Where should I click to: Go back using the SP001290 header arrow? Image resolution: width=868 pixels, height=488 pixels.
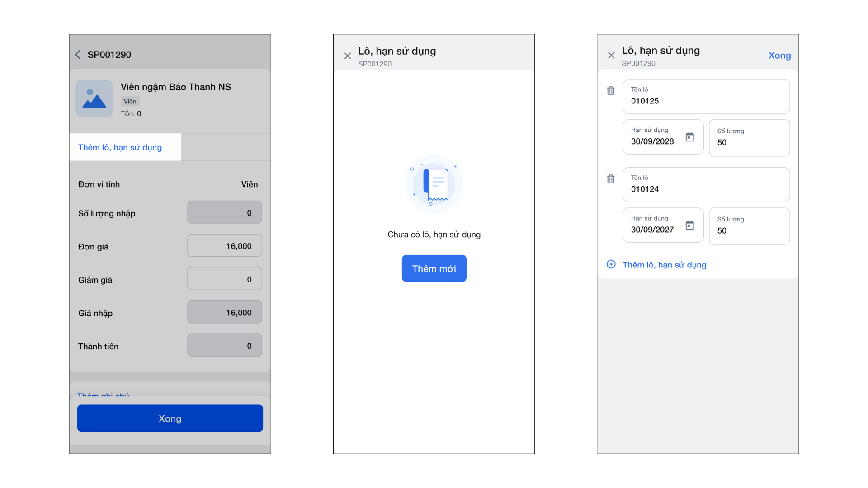[x=78, y=55]
